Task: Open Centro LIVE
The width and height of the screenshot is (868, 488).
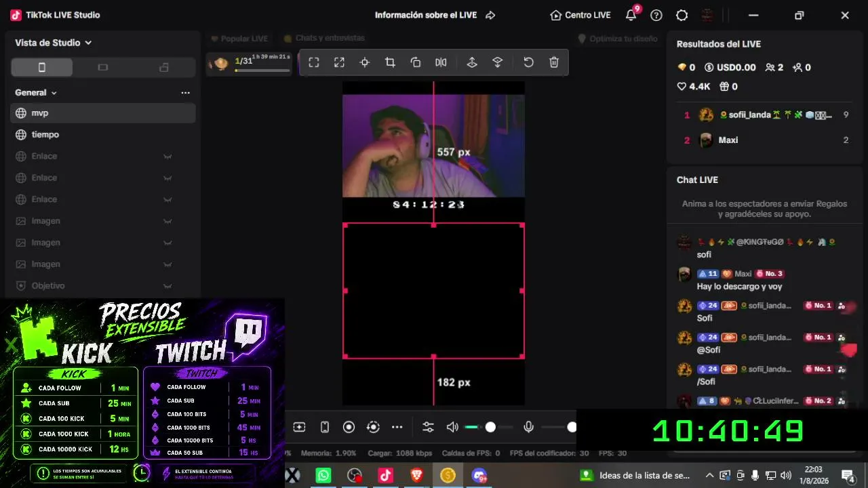Action: point(580,15)
